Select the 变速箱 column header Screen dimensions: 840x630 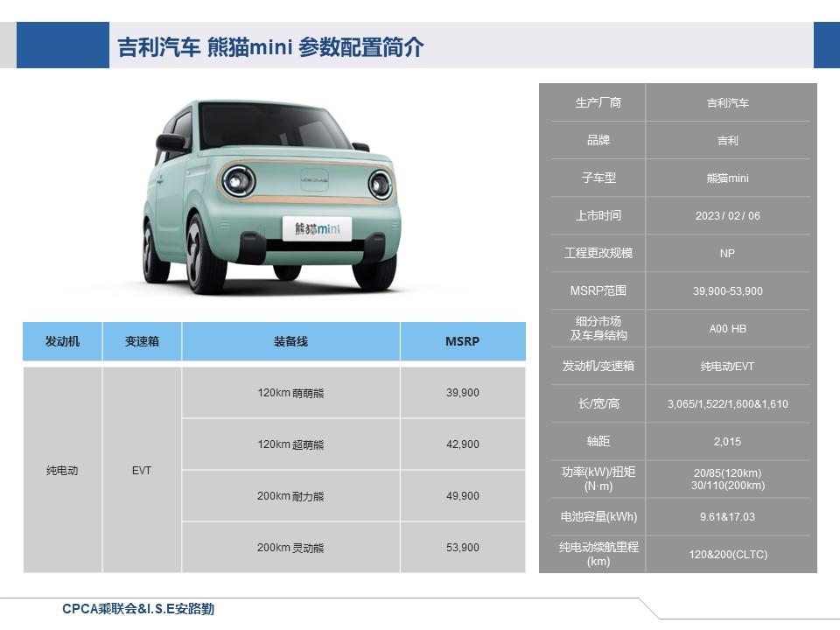click(142, 341)
